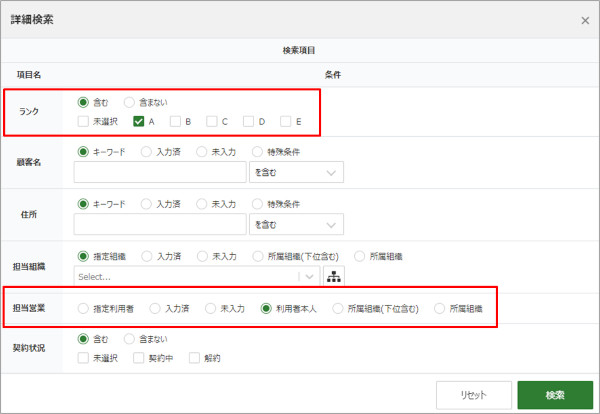This screenshot has height=414, width=600.
Task: Click the リセット button
Action: coord(474,395)
